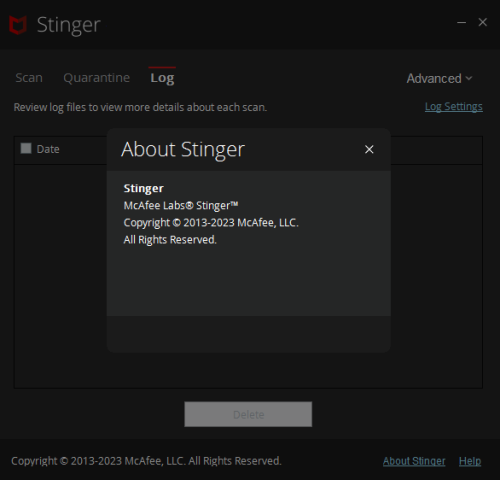Click the greyed Delete button
The width and height of the screenshot is (500, 480).
(x=248, y=414)
